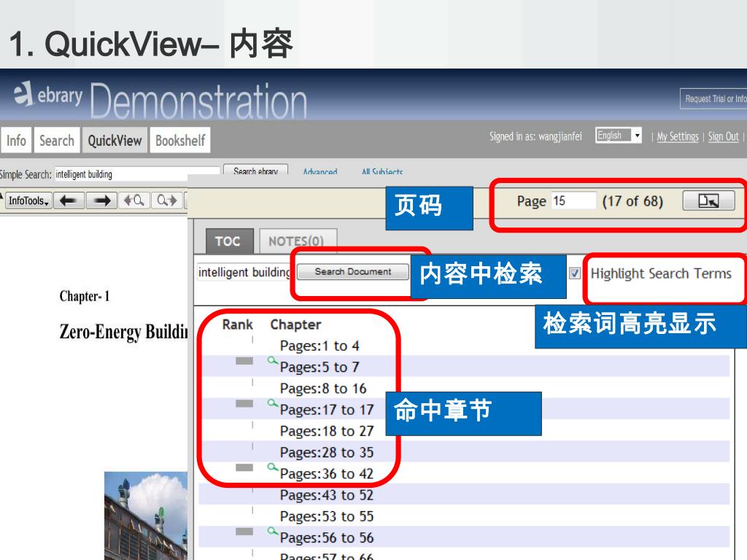Open chapter Pages:18 to 27
The width and height of the screenshot is (747, 560).
tap(327, 431)
